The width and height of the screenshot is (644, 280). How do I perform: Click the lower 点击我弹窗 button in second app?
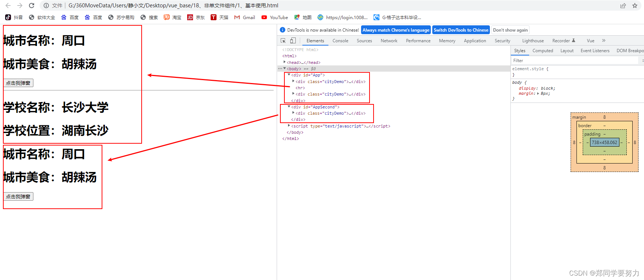coord(18,197)
